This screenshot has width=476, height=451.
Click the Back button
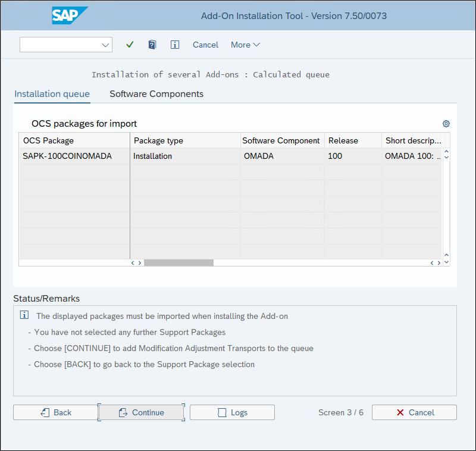point(55,412)
